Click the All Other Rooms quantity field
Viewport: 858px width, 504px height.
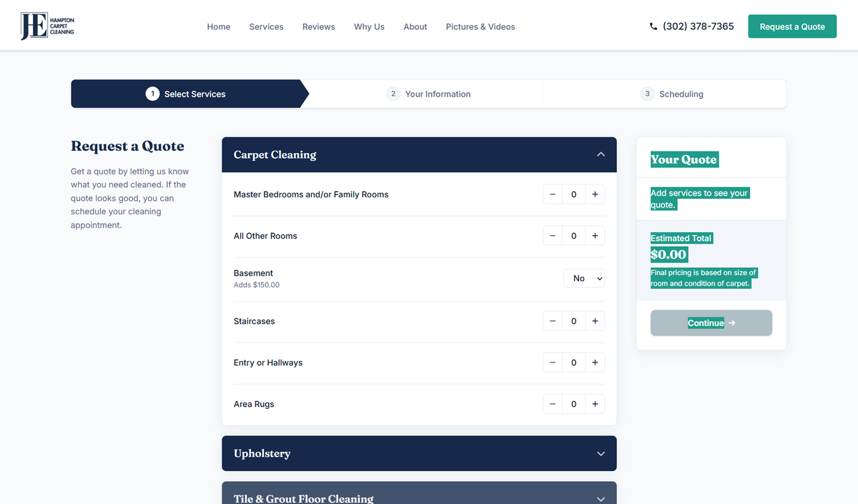tap(573, 236)
